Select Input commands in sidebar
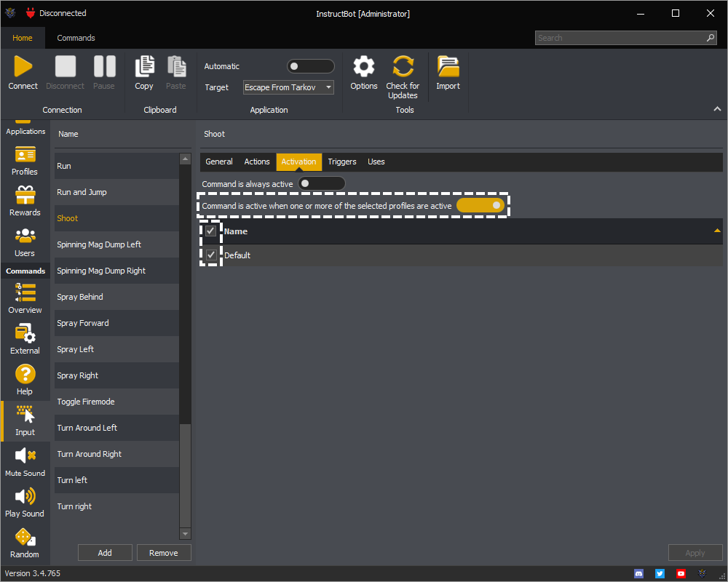Viewport: 728px width, 582px height. point(25,421)
